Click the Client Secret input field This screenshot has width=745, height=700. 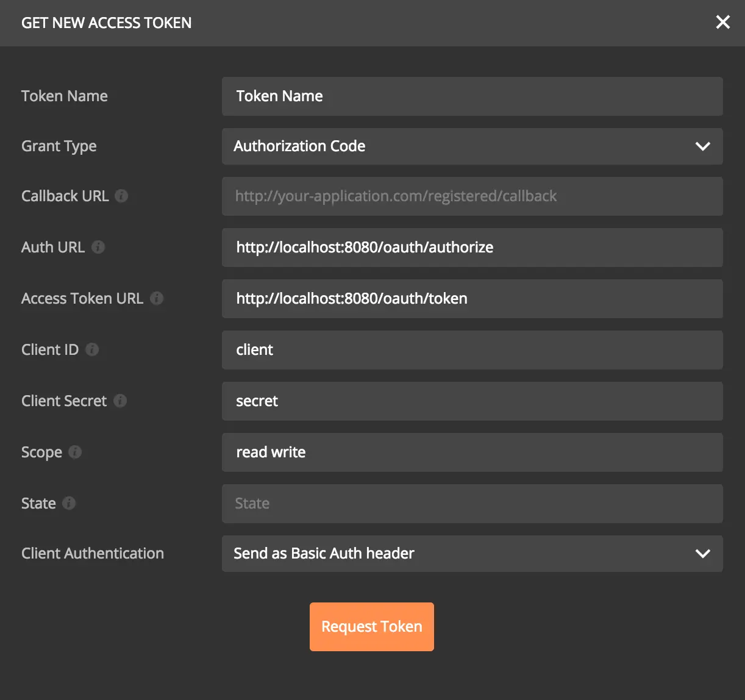(472, 401)
